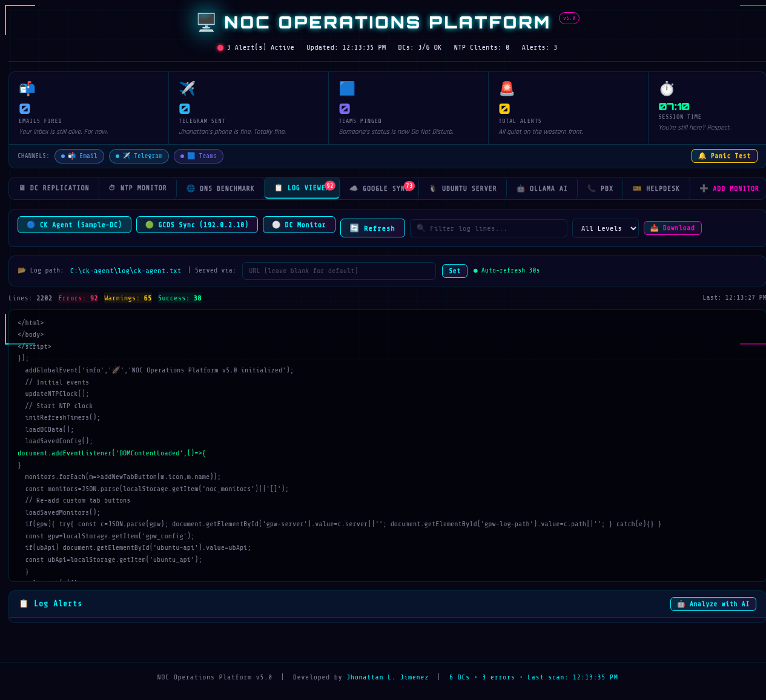
Task: Refresh the log view
Action: 372,228
